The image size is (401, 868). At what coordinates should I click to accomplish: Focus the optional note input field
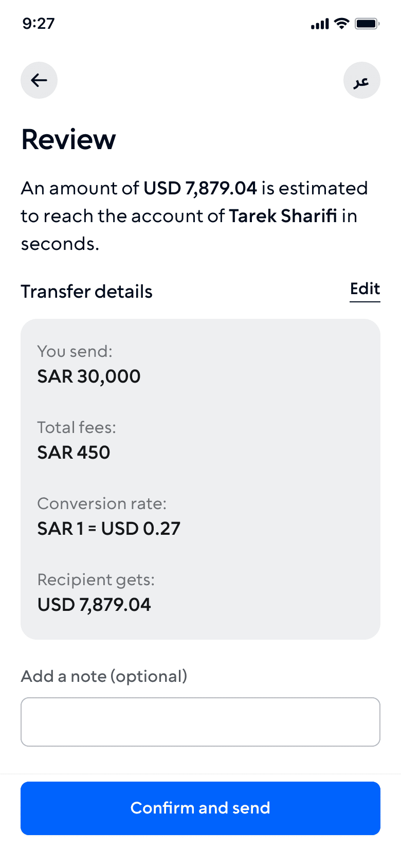200,722
